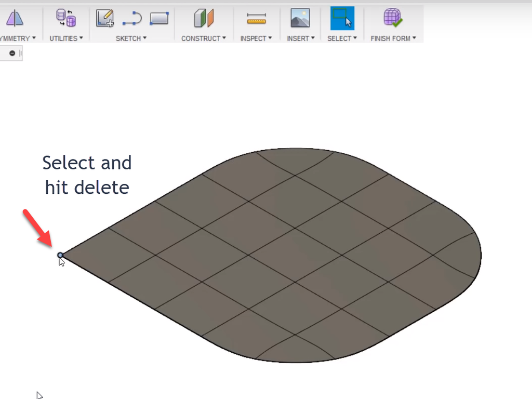Screen dimensions: 532x399
Task: Open the FINISH FORM dropdown
Action: tap(393, 38)
